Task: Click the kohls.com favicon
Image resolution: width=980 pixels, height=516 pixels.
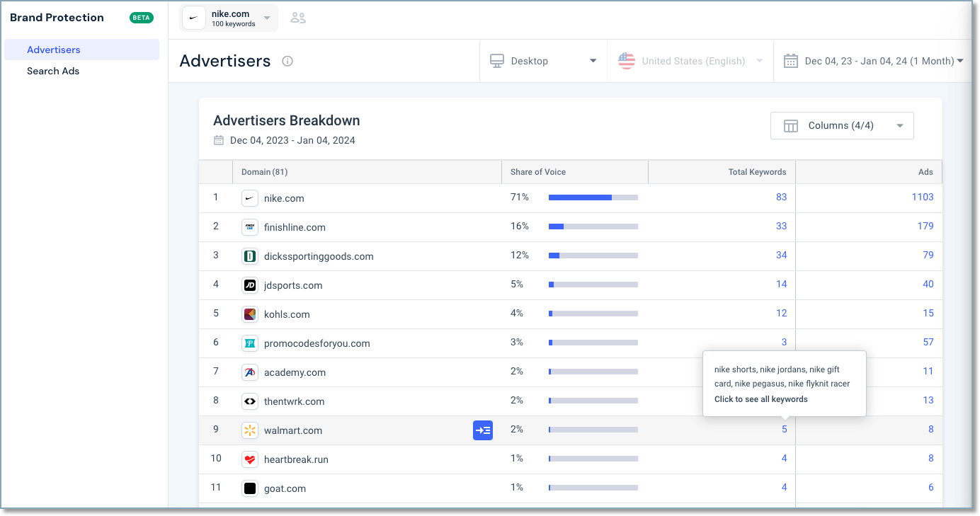Action: [x=249, y=314]
